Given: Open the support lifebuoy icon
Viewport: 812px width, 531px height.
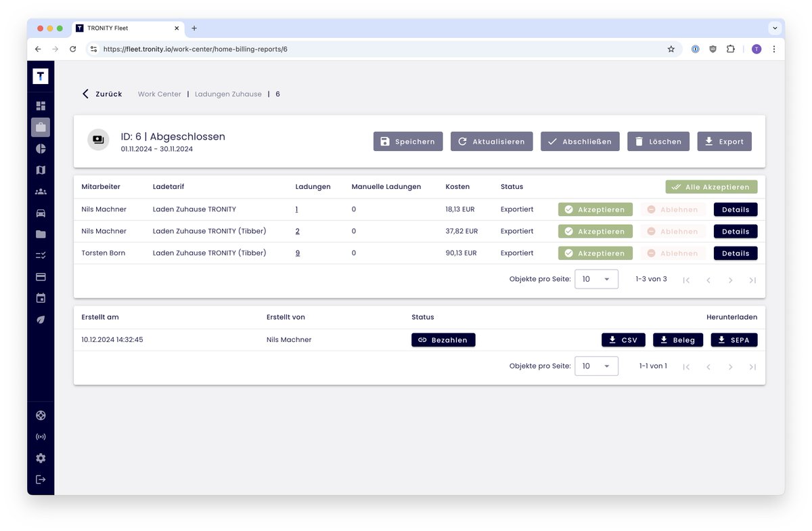Looking at the screenshot, I should (41, 416).
